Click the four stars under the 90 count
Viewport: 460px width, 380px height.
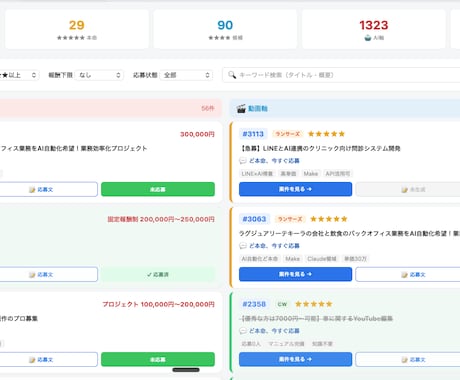(219, 38)
